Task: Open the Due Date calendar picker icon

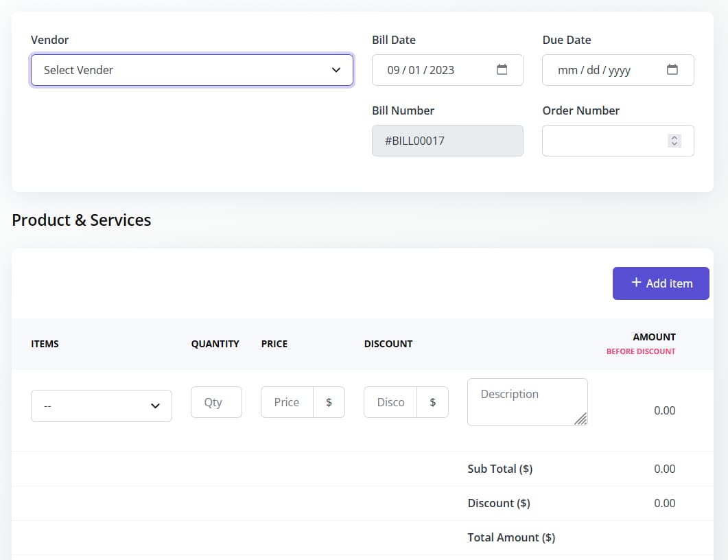Action: pos(672,70)
